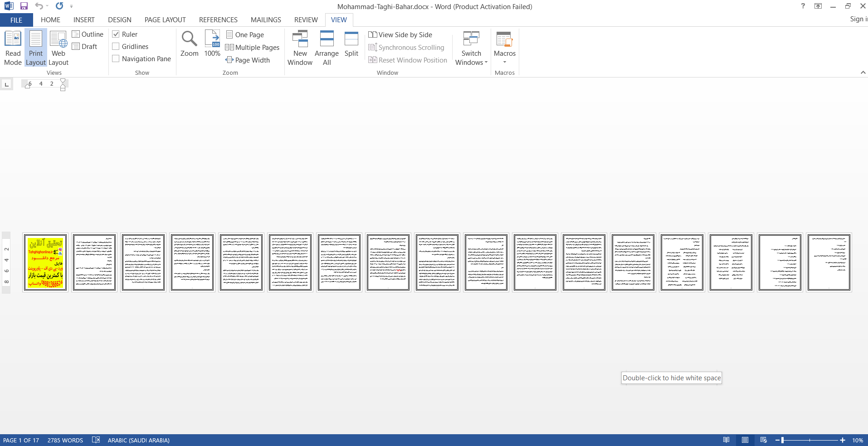Viewport: 868px width, 446px height.
Task: Click page count in status bar
Action: tap(21, 440)
